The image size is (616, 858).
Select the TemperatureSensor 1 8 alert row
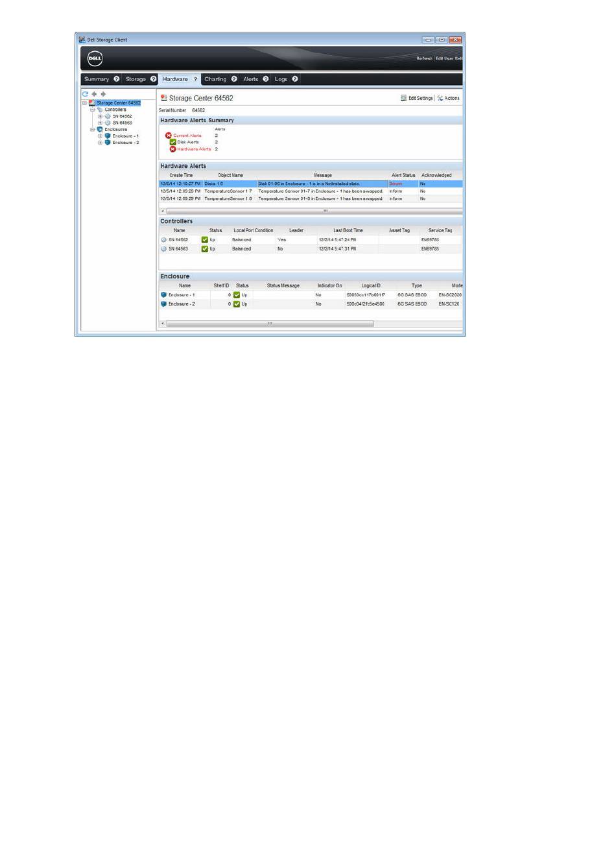[x=311, y=198]
